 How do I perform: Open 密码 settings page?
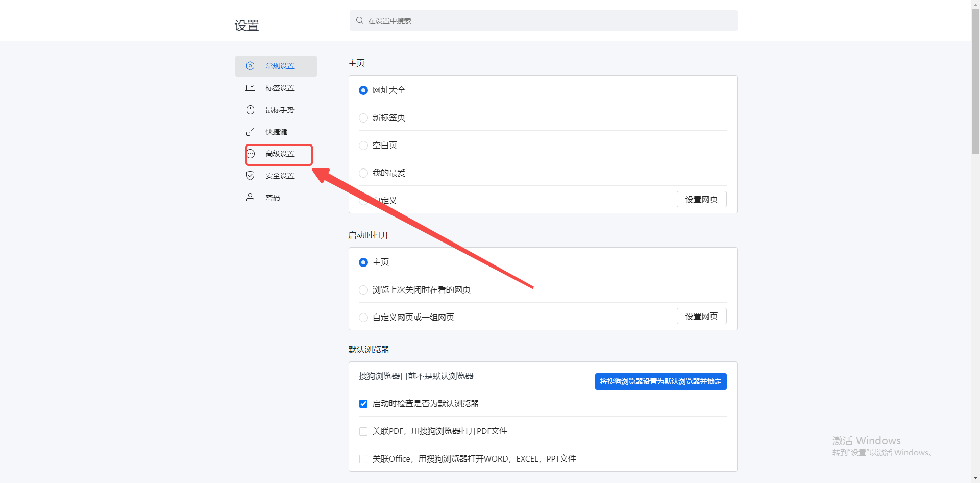pyautogui.click(x=276, y=198)
